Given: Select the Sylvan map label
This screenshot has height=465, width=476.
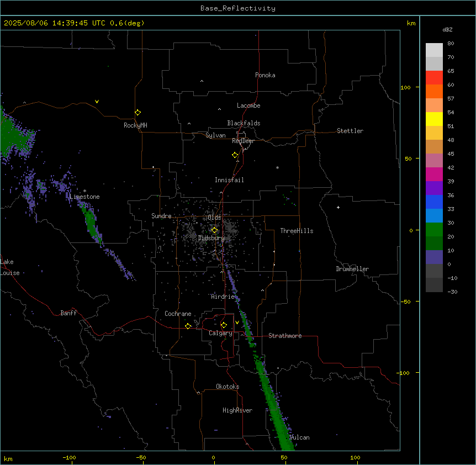Looking at the screenshot, I should click(215, 135).
